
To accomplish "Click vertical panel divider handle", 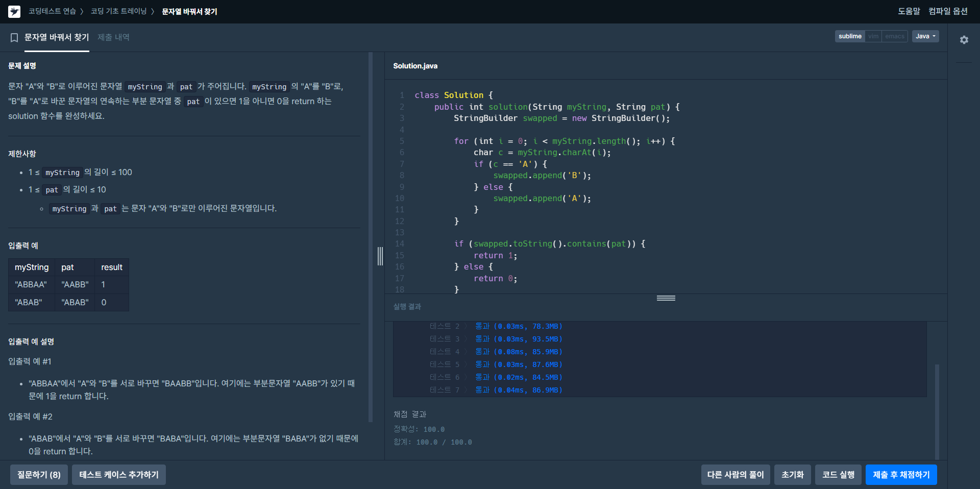I will [x=380, y=256].
